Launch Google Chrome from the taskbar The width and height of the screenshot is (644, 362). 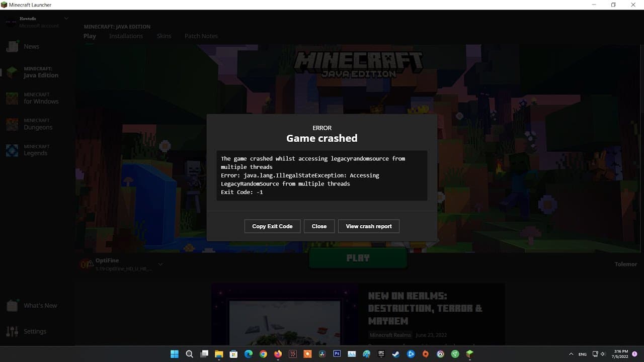click(x=263, y=354)
